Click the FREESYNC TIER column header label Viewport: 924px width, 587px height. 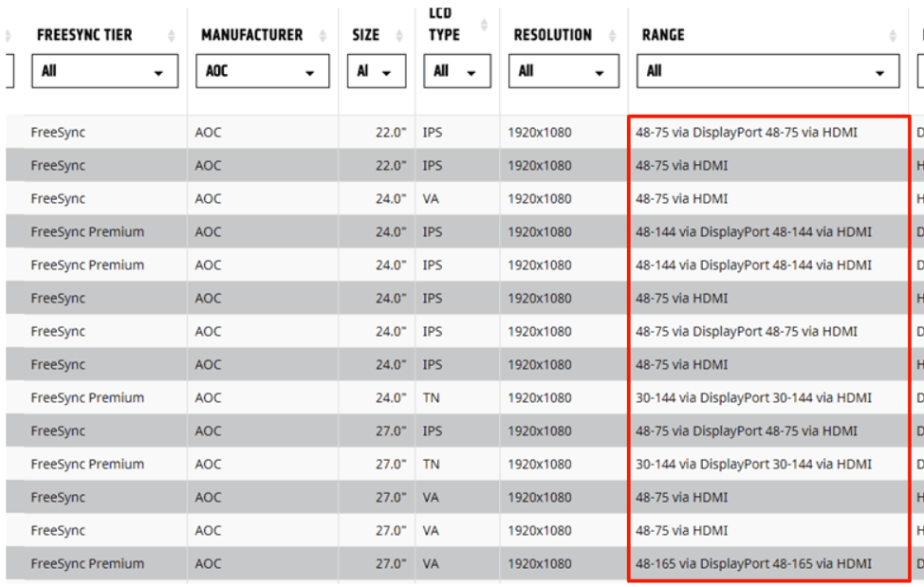pos(84,35)
